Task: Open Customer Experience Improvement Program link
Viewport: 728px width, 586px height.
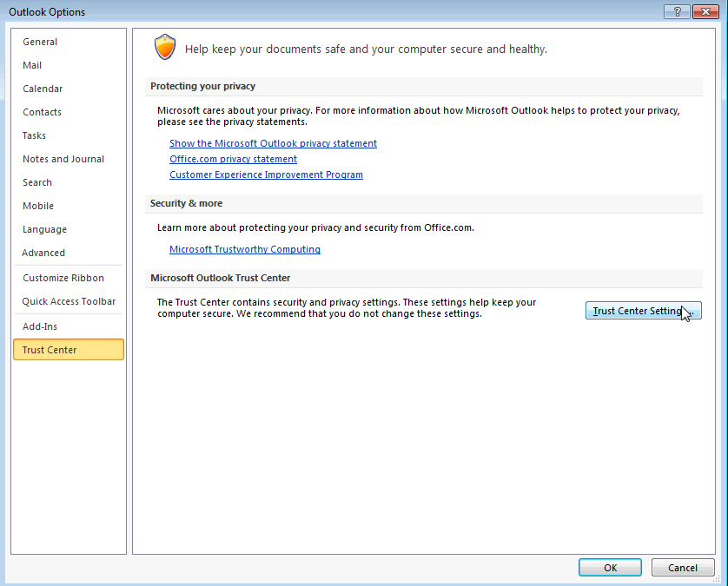Action: click(266, 174)
